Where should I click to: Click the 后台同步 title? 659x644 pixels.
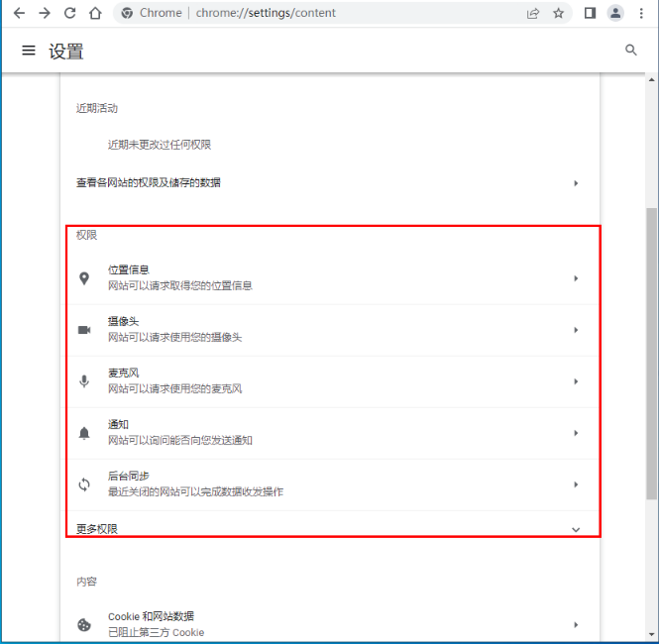[129, 476]
